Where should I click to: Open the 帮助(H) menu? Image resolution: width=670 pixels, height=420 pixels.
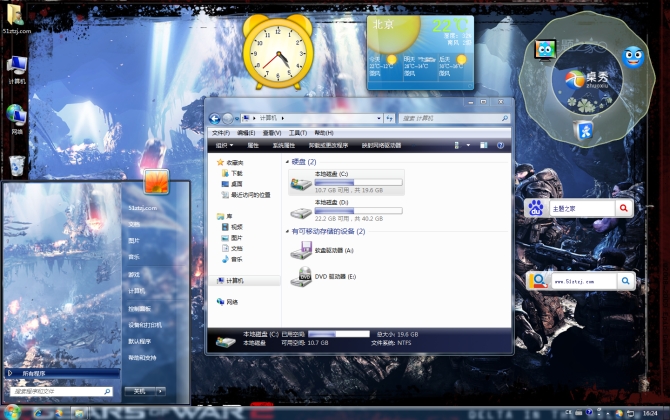[x=324, y=133]
